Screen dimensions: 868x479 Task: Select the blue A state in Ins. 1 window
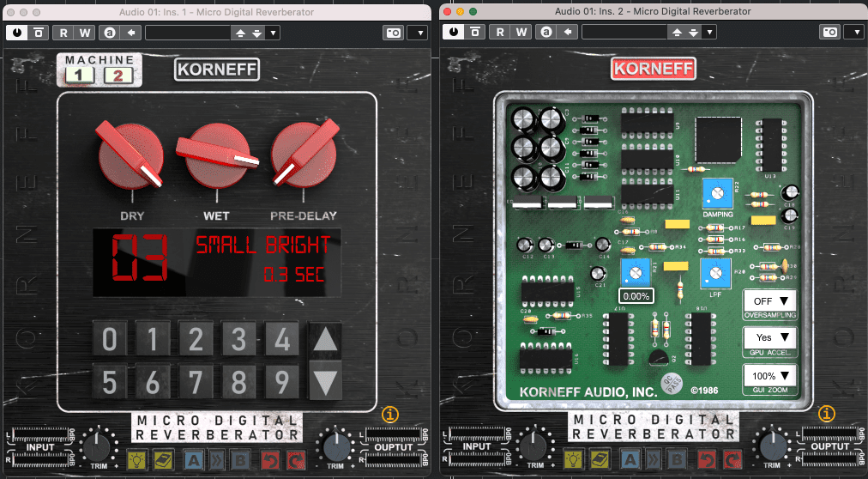193,459
